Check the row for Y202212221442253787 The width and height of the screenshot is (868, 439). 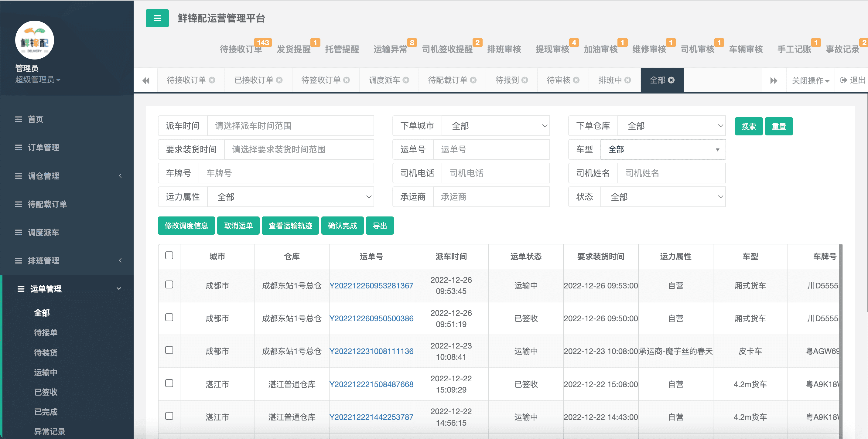169,416
